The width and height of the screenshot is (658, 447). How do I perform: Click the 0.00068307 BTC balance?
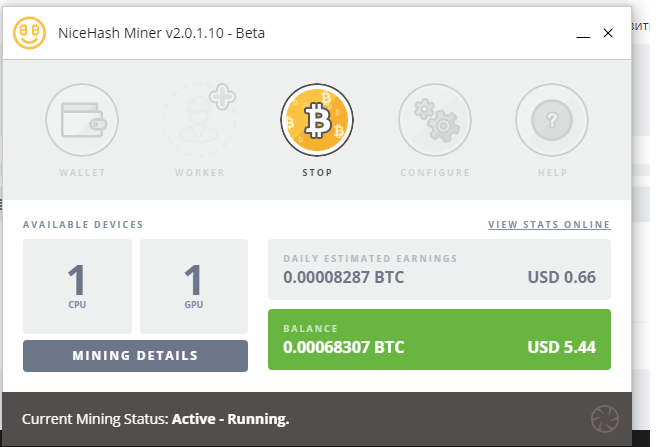coord(344,348)
